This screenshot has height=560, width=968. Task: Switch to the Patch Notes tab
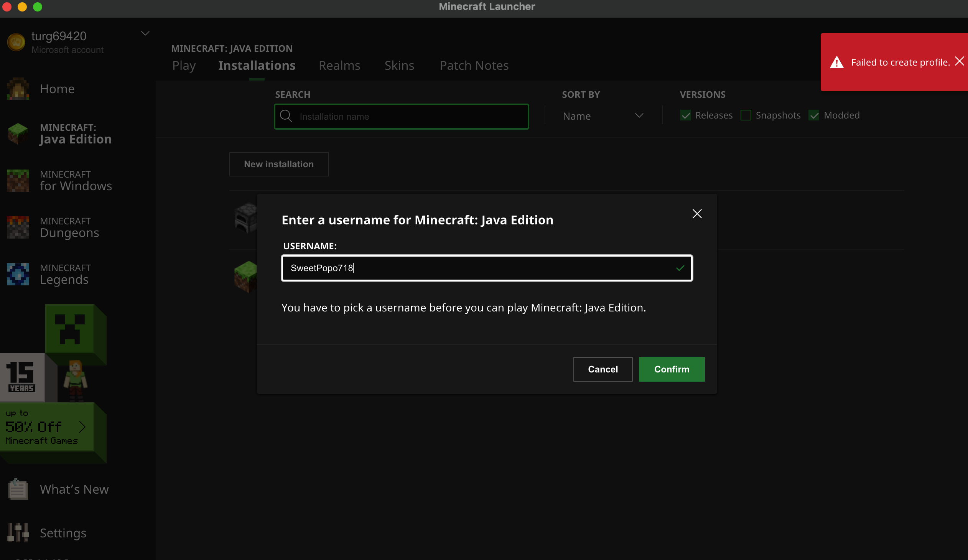pyautogui.click(x=474, y=65)
